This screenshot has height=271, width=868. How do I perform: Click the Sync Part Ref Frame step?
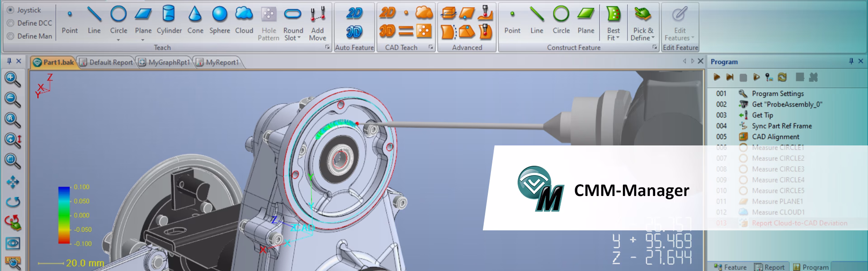tap(782, 126)
